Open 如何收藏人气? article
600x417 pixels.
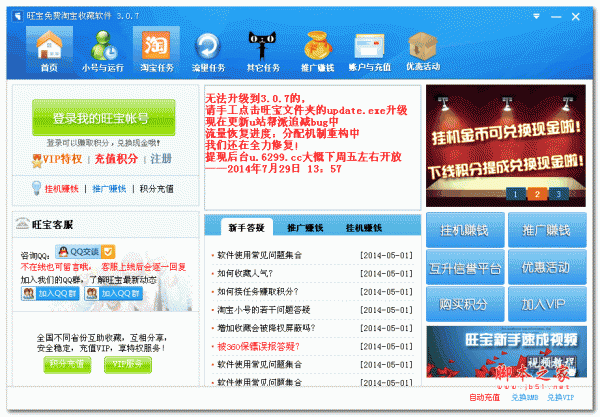pos(245,273)
